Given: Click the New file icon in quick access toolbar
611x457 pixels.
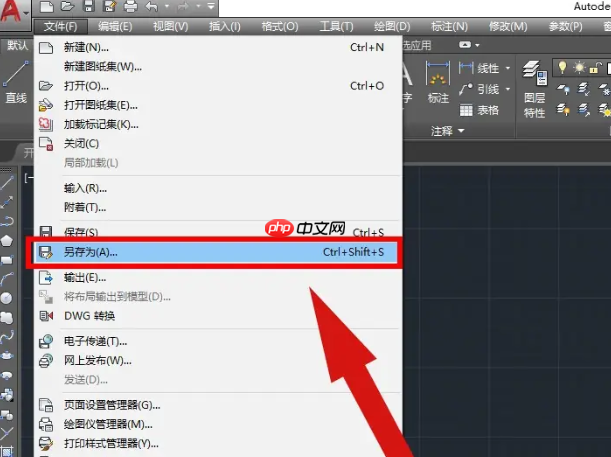Looking at the screenshot, I should (46, 7).
